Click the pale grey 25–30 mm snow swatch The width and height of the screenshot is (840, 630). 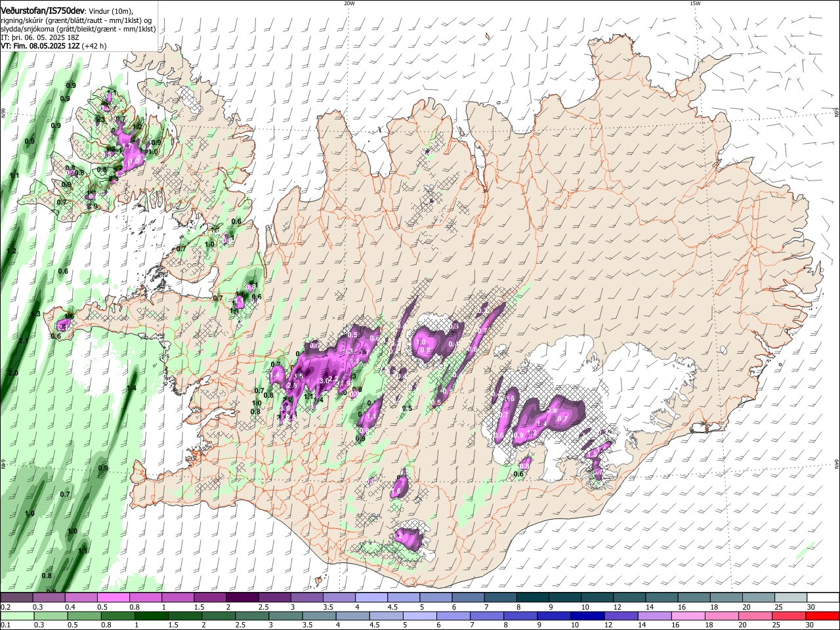click(791, 597)
